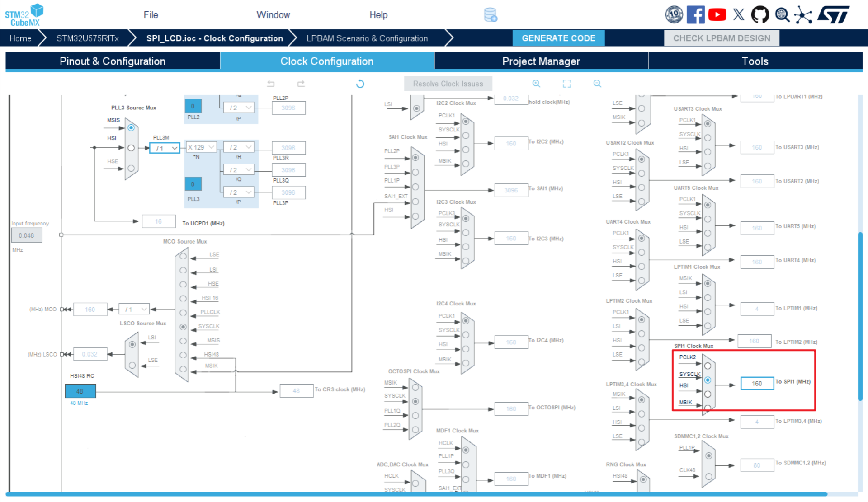Click the undo arrow icon

click(271, 84)
